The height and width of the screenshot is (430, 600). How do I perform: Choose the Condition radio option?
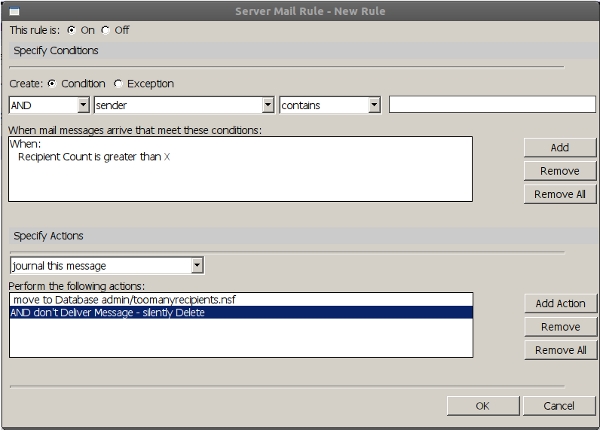(52, 84)
